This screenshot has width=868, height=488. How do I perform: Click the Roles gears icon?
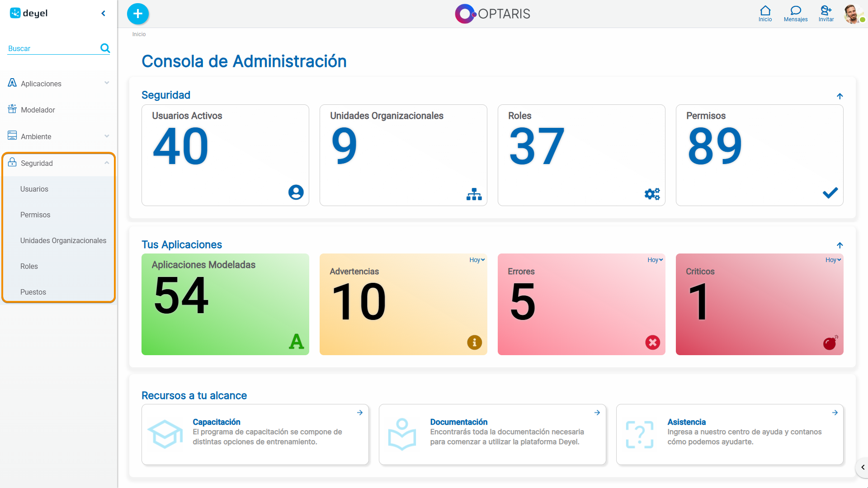[652, 194]
